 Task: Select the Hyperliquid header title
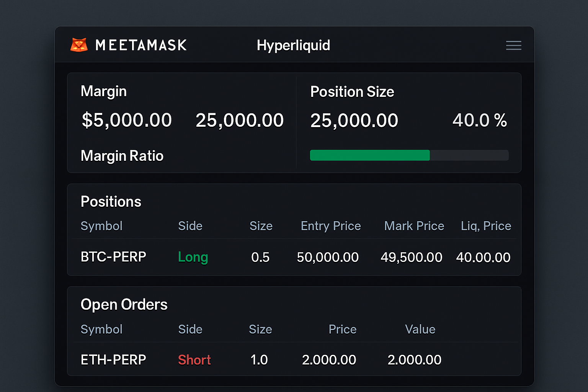pyautogui.click(x=293, y=45)
